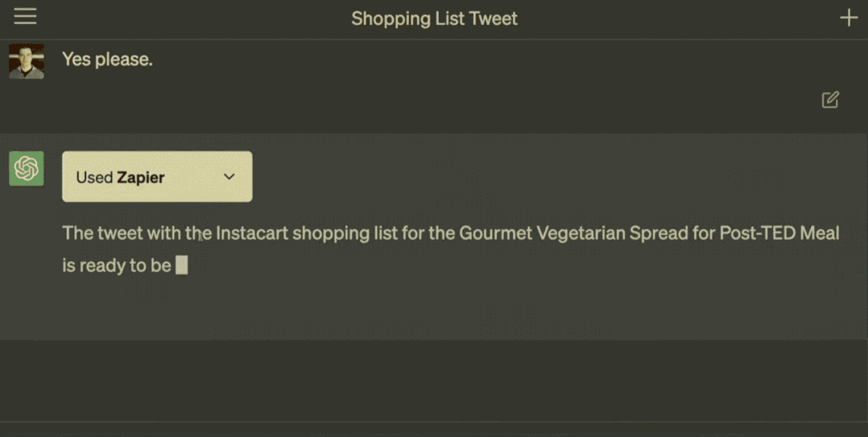Click the word 'Tweet' in header title
Screen dimensions: 868x437
click(494, 19)
